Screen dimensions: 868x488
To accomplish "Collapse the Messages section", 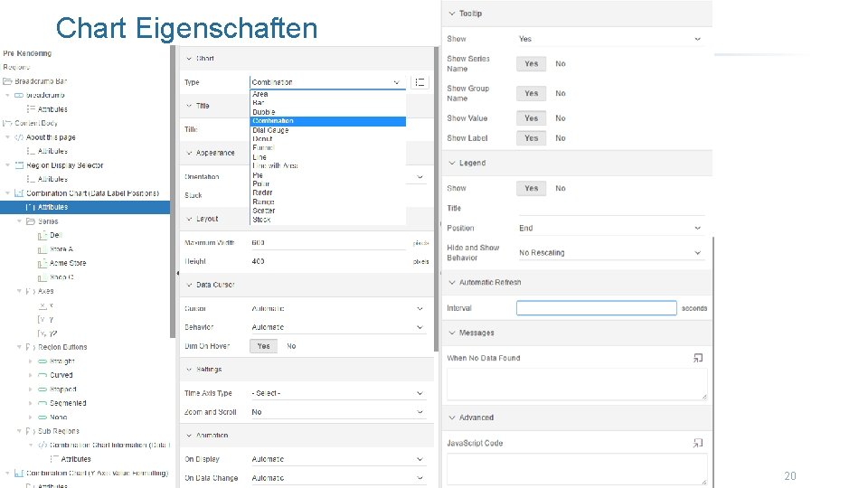I will click(452, 333).
